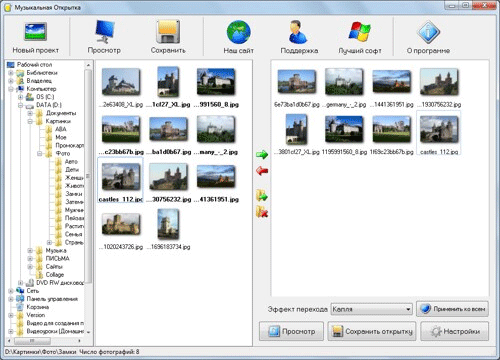Select thumbnail ...991560_8.jpg in folder browser

click(x=216, y=82)
